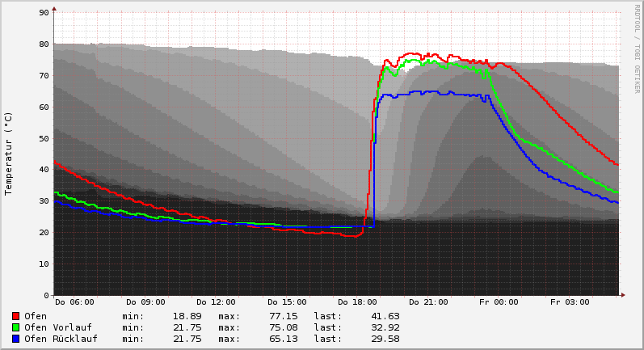Click the X-axis right end arrow
The height and width of the screenshot is (350, 644).
[x=623, y=295]
